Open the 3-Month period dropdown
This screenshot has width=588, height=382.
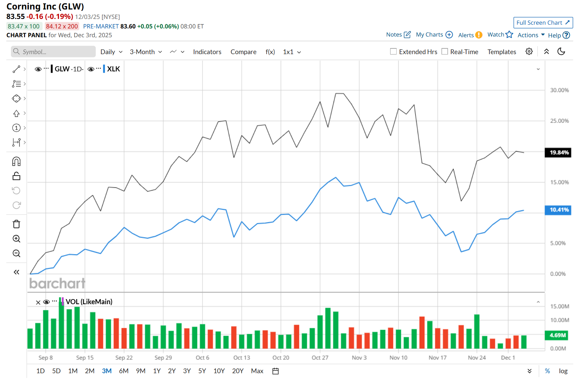click(146, 52)
